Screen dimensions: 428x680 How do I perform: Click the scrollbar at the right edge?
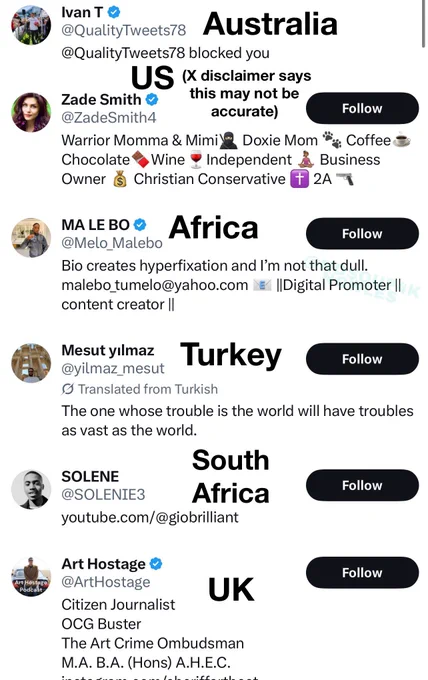(423, 24)
